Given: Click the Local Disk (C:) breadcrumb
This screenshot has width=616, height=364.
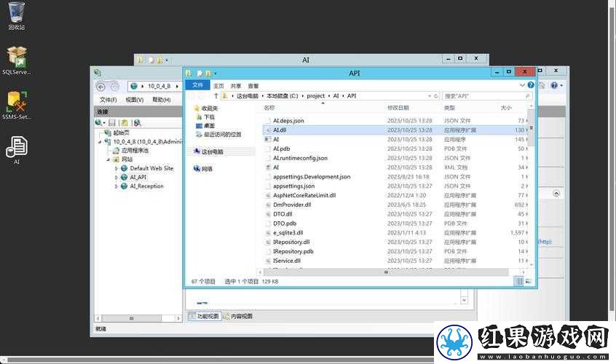Looking at the screenshot, I should click(282, 96).
